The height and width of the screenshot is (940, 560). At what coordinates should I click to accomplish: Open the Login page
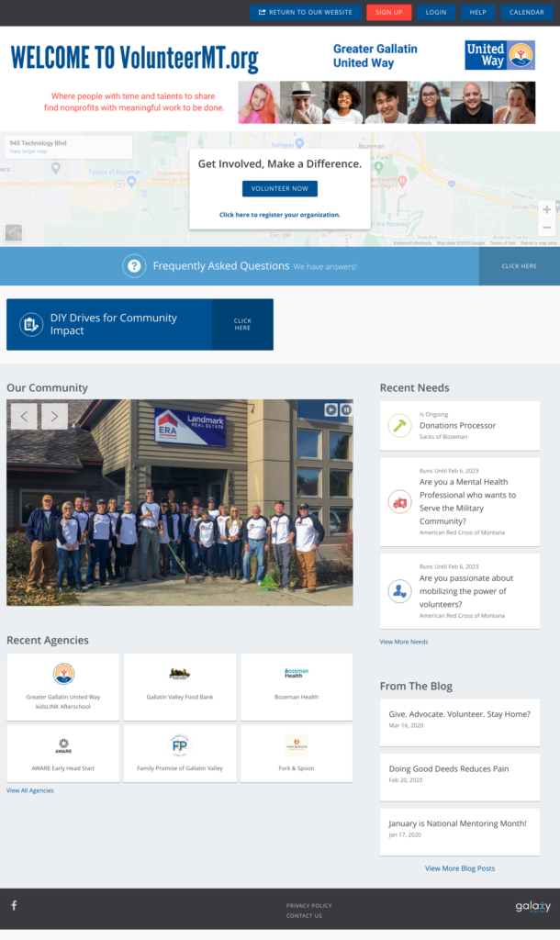pyautogui.click(x=436, y=12)
